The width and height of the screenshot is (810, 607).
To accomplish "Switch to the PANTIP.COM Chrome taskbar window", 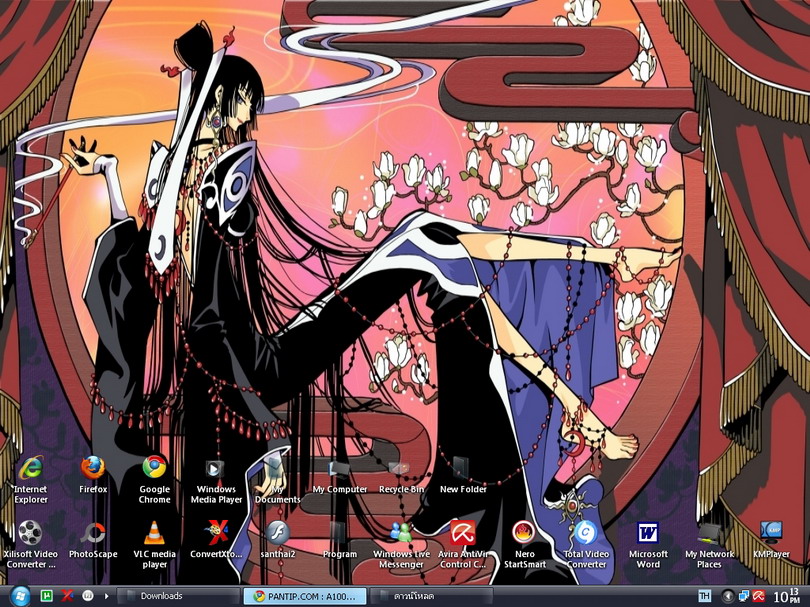I will pos(305,596).
